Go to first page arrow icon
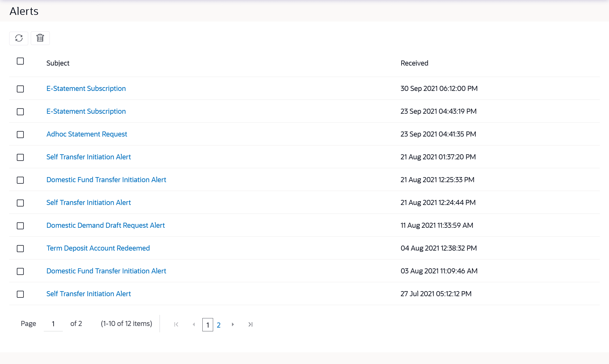 (x=176, y=324)
